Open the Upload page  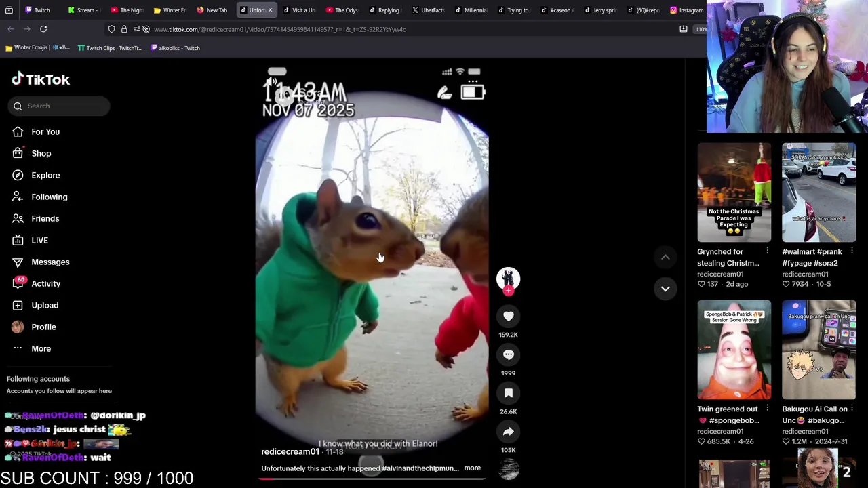click(x=45, y=305)
